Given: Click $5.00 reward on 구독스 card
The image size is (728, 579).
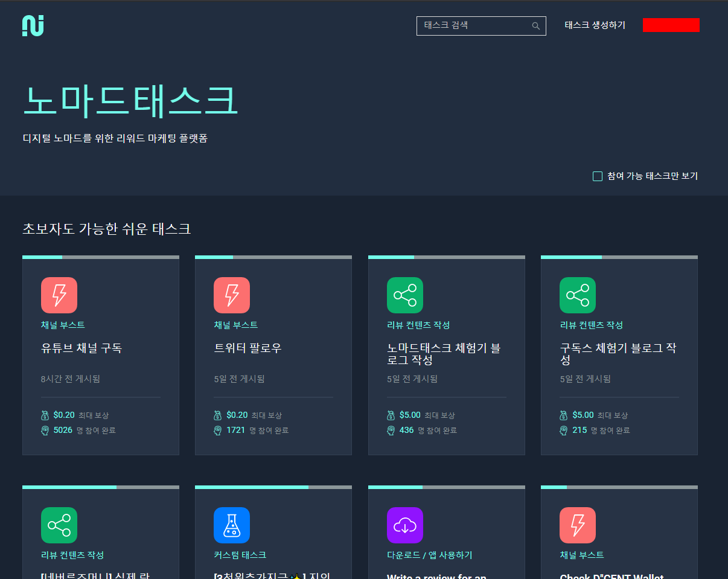Looking at the screenshot, I should (x=583, y=415).
